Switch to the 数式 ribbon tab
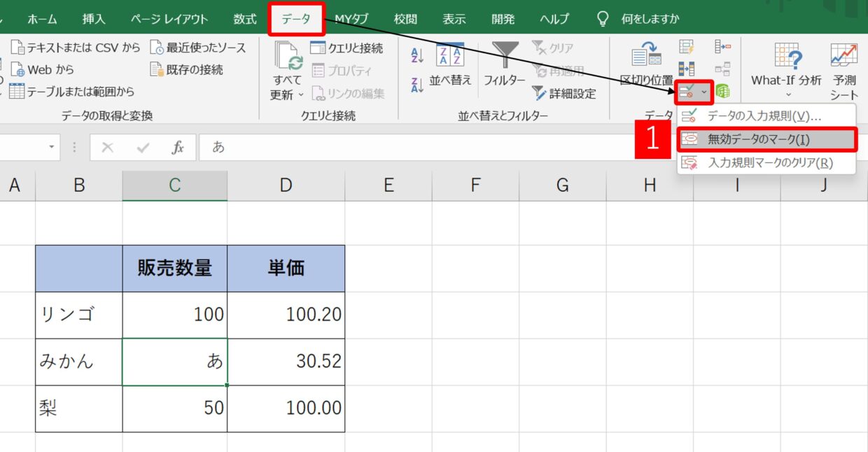The width and height of the screenshot is (868, 452). point(245,19)
